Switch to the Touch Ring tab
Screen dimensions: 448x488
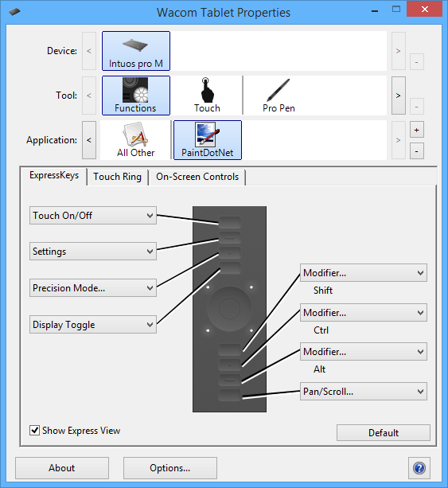[x=117, y=177]
